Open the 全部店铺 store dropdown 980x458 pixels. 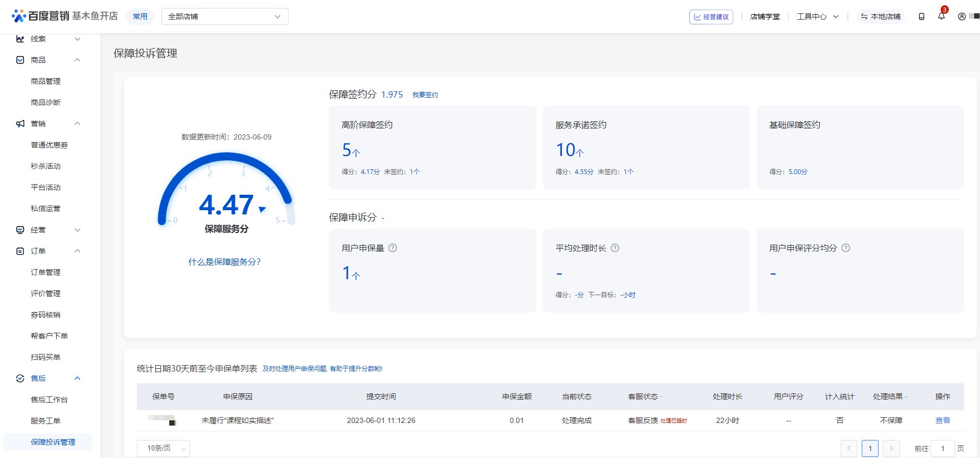click(x=224, y=16)
